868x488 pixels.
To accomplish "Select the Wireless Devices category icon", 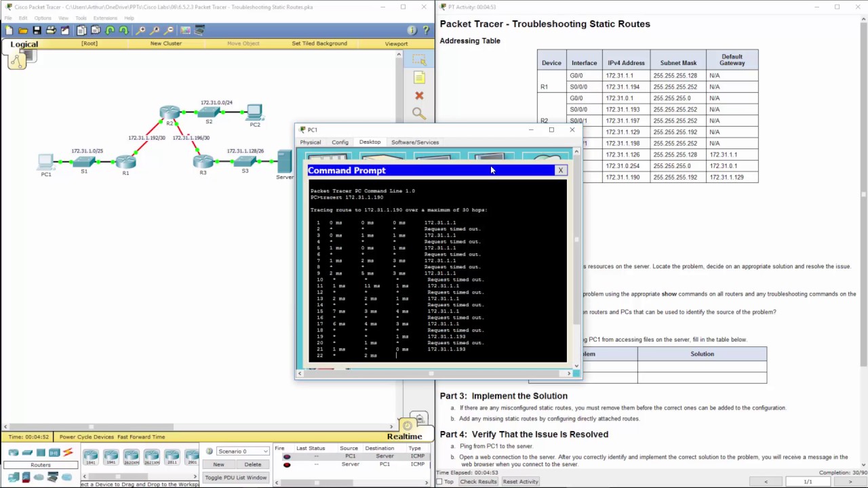I will (x=54, y=453).
